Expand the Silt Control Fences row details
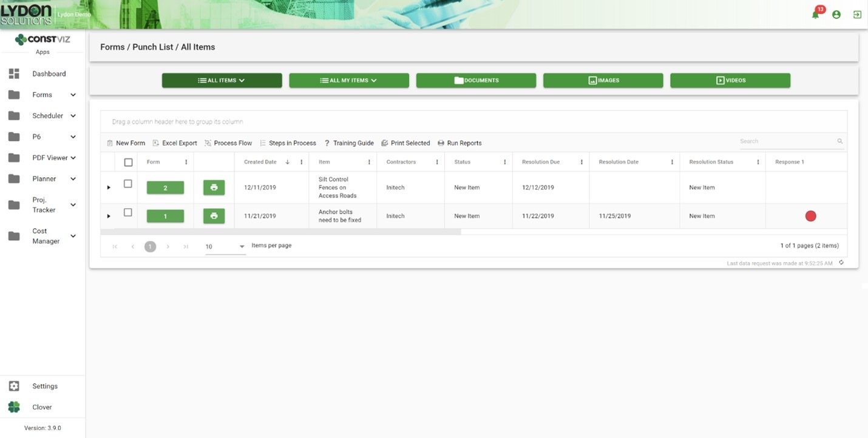Screen dimensions: 868x438 tap(109, 187)
